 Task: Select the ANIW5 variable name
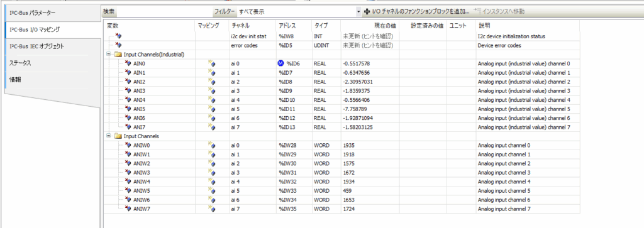(x=142, y=191)
